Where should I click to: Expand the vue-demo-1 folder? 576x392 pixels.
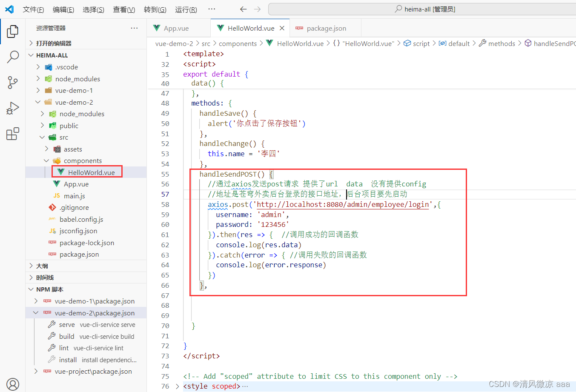tap(86, 90)
